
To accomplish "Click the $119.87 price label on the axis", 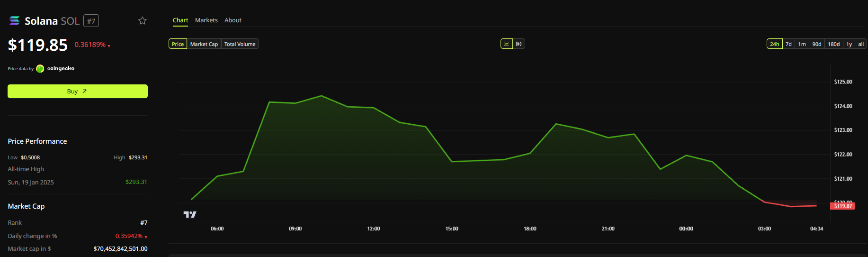I will 842,206.
